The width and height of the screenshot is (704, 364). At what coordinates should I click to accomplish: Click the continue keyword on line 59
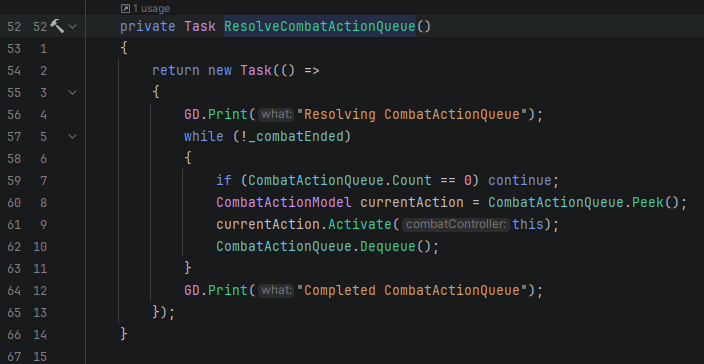pos(520,180)
